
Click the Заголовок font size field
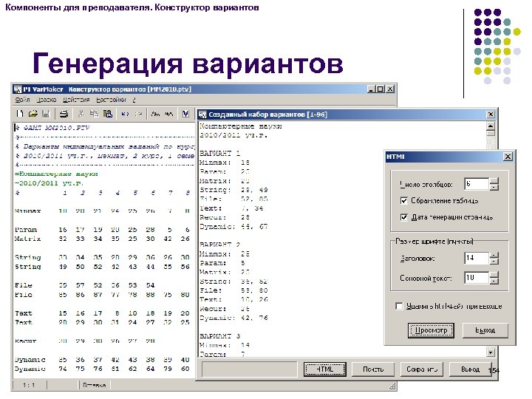(x=477, y=258)
